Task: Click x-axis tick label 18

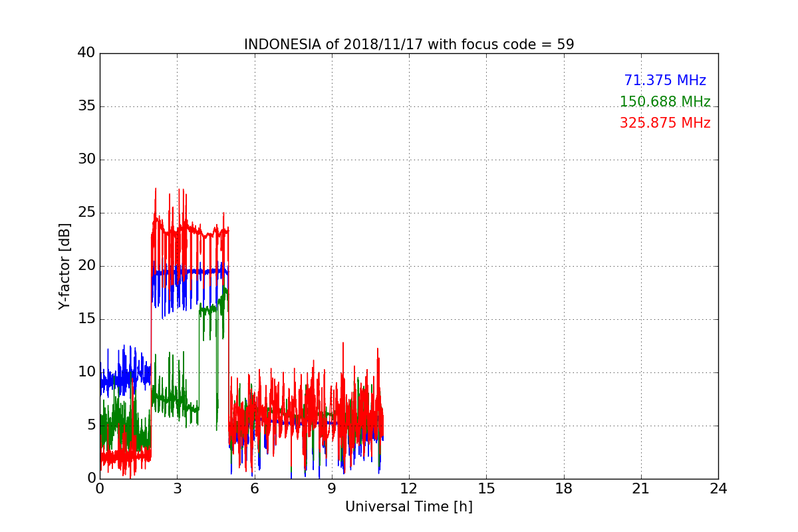Action: point(564,489)
